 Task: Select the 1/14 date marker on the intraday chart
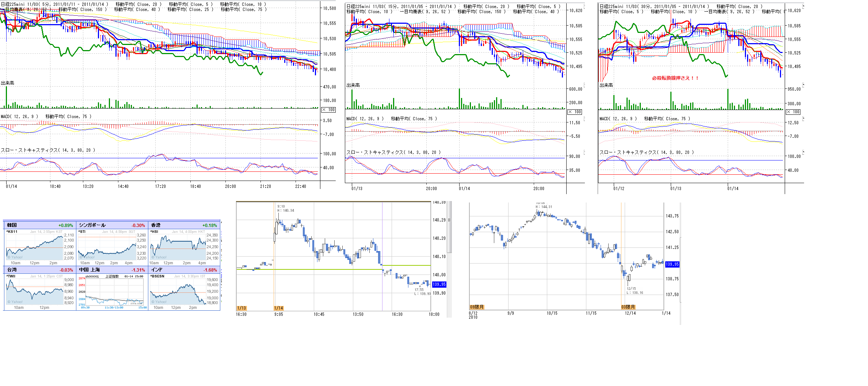[x=279, y=308]
